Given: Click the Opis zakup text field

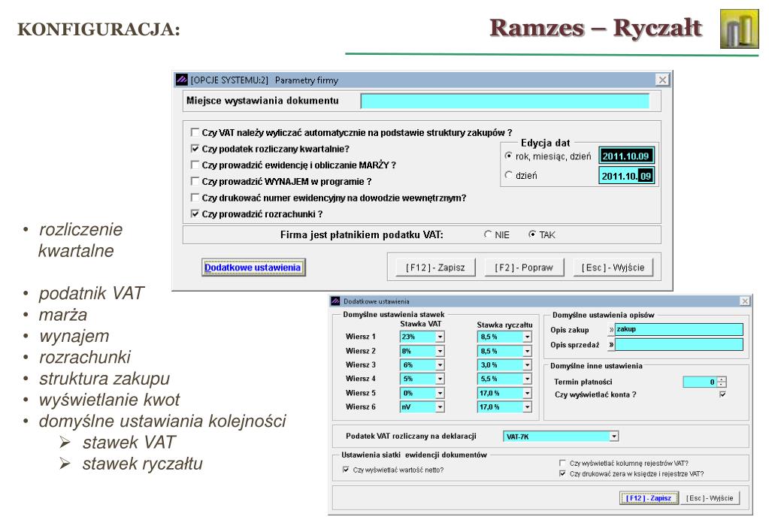Looking at the screenshot, I should 679,330.
